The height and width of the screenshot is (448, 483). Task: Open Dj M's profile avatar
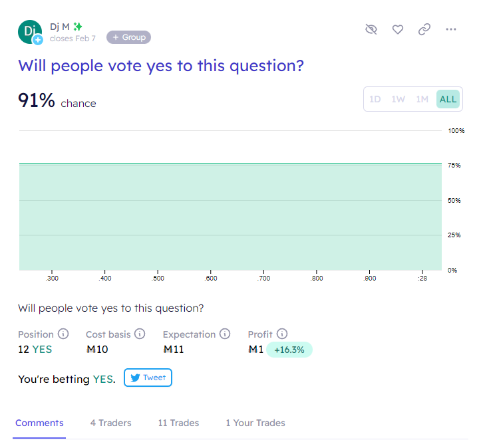tap(29, 32)
